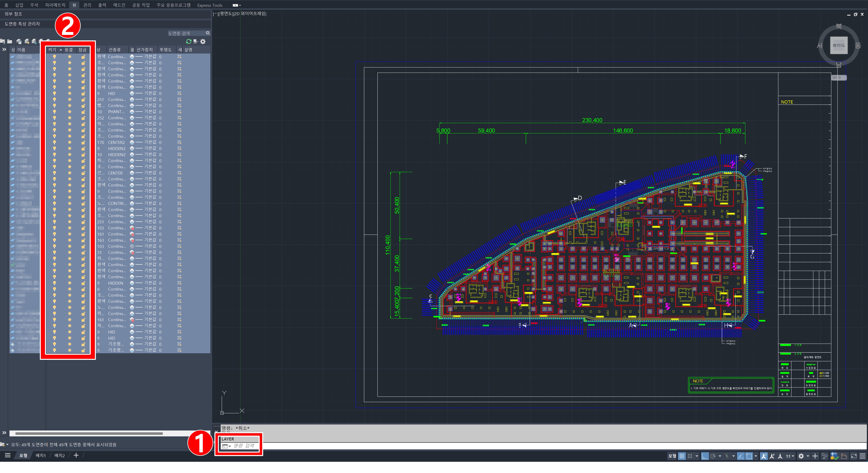Open the WCS coordinate system dropdown

(839, 77)
